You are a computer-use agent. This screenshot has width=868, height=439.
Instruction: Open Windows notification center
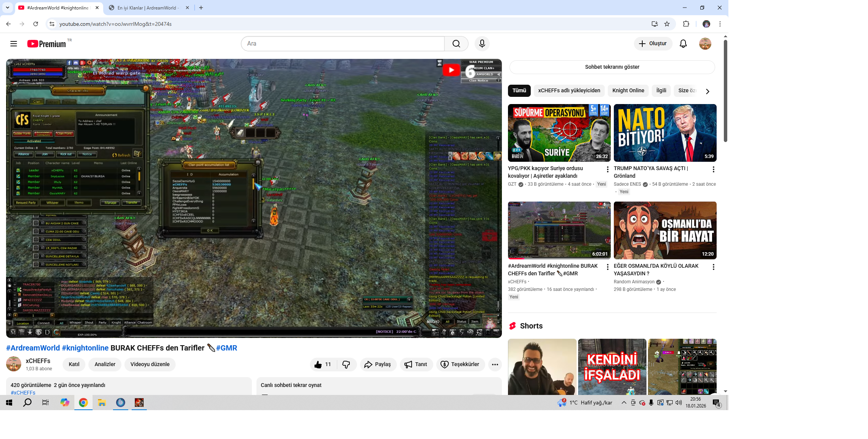[x=717, y=403]
